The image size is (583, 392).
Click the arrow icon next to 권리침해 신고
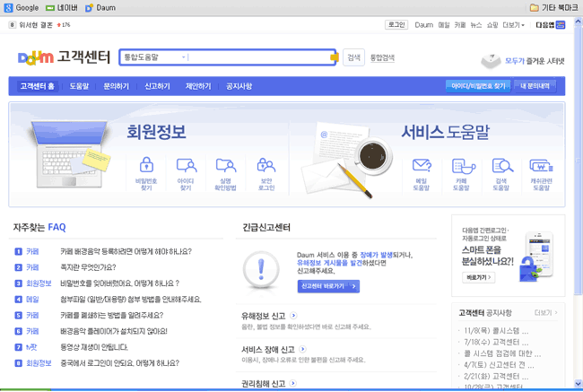pyautogui.click(x=293, y=383)
